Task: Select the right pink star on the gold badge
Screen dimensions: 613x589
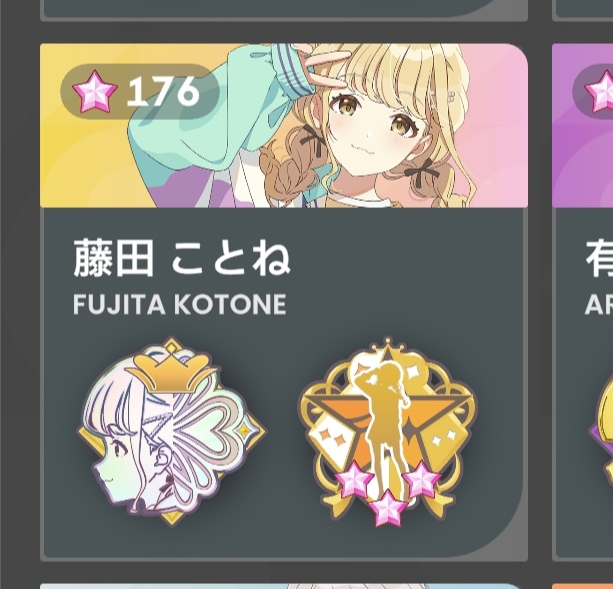Action: 422,479
